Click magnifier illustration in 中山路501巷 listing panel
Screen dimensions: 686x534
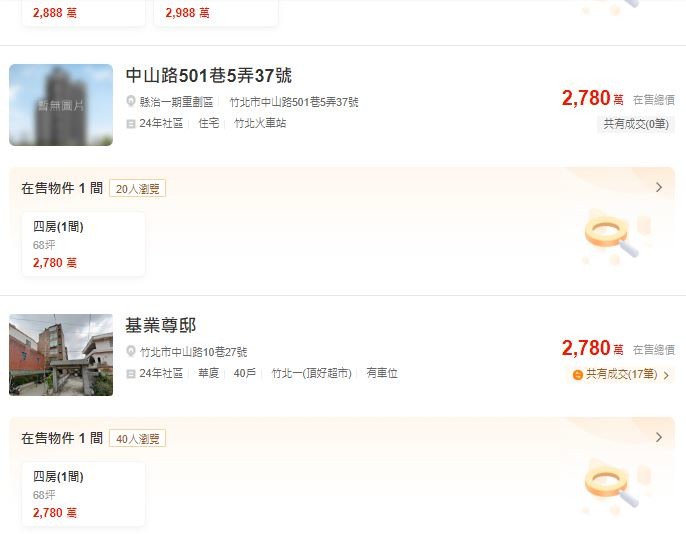pos(612,237)
